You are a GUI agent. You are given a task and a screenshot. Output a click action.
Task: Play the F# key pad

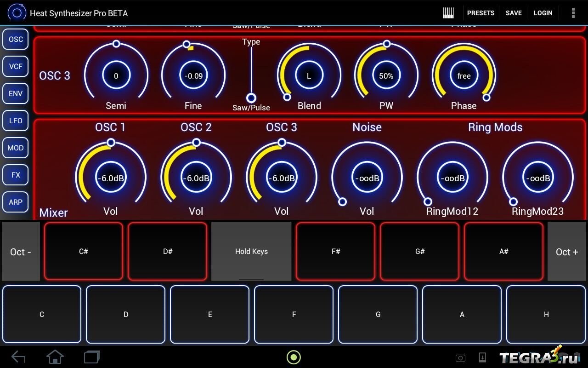click(x=335, y=251)
